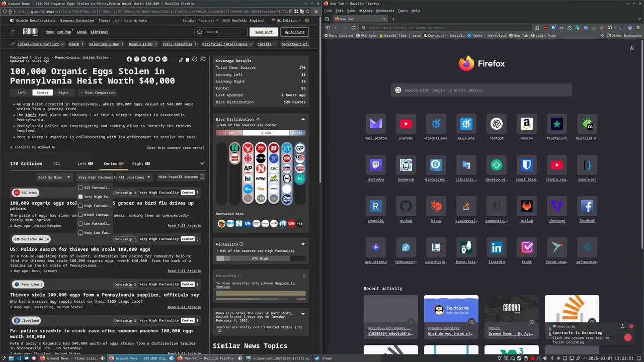
Task: Collapse the Factuality panel
Action: coord(303,244)
